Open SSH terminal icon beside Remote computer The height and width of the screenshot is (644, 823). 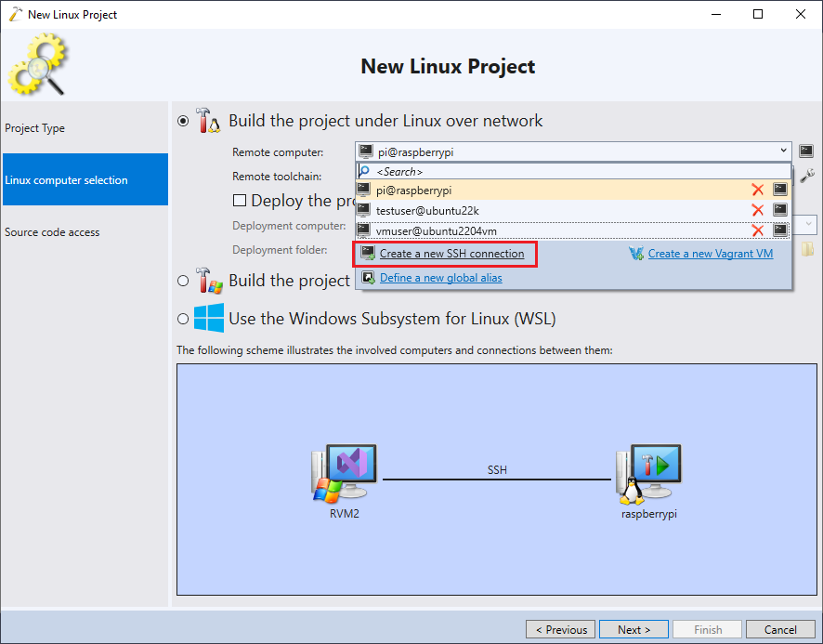[806, 151]
